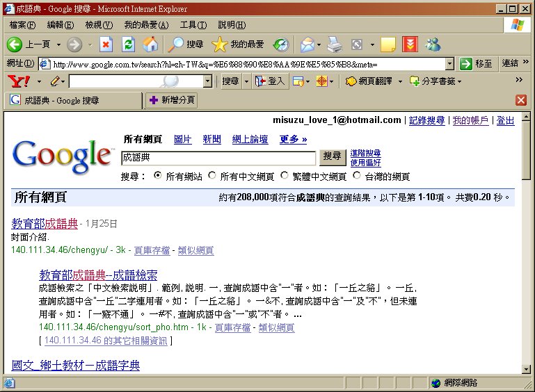
Task: Go back with the green Back arrow
Action: tap(15, 44)
